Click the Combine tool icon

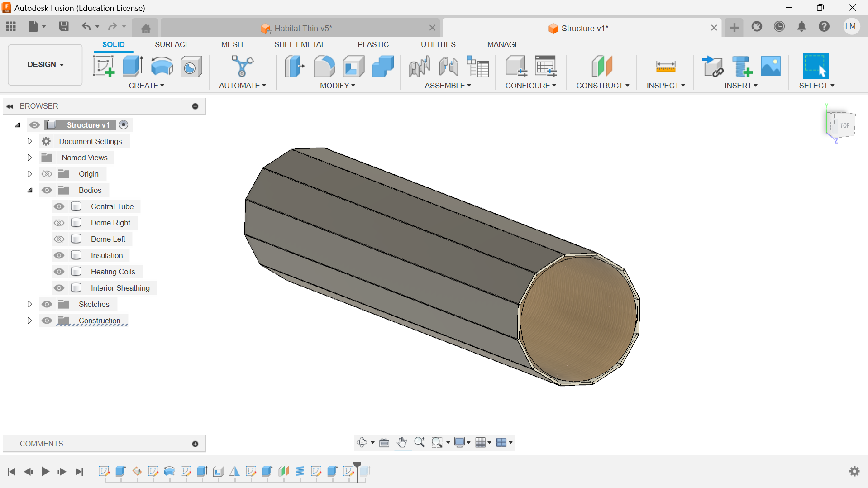[383, 67]
